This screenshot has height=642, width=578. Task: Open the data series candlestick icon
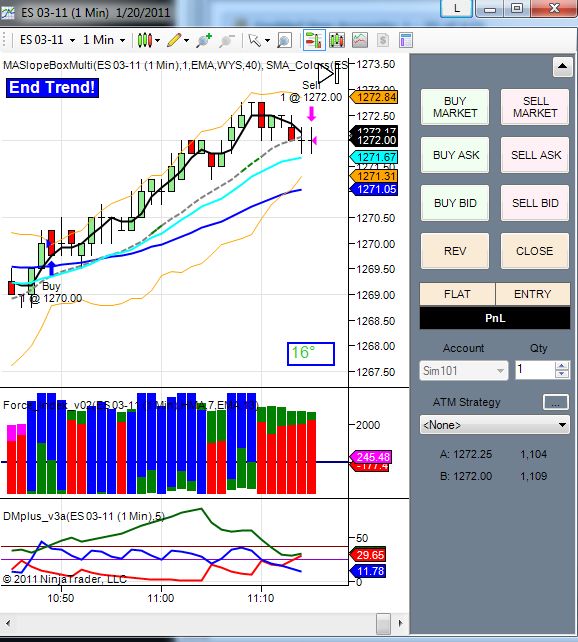[337, 40]
